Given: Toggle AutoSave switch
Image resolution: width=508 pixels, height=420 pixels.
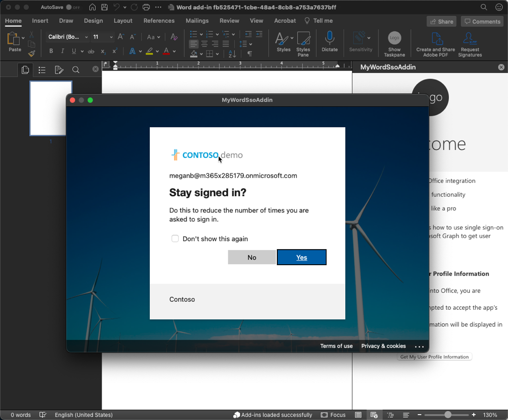Looking at the screenshot, I should click(x=73, y=7).
